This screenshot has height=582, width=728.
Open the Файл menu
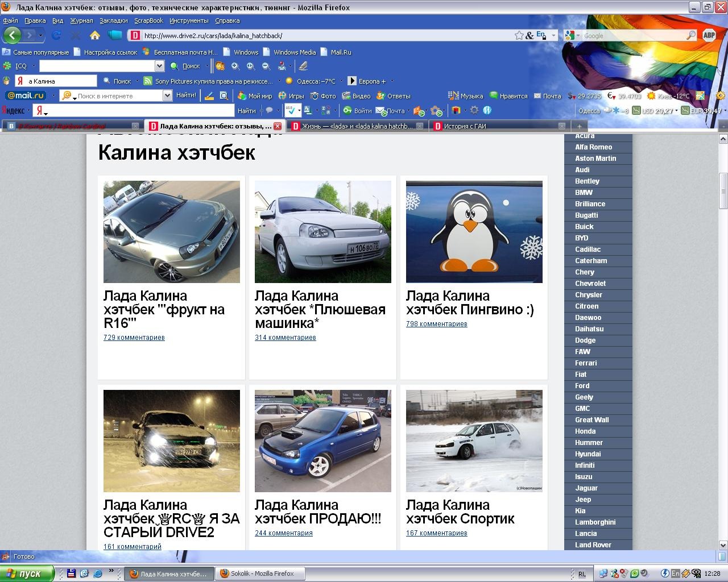(x=11, y=20)
